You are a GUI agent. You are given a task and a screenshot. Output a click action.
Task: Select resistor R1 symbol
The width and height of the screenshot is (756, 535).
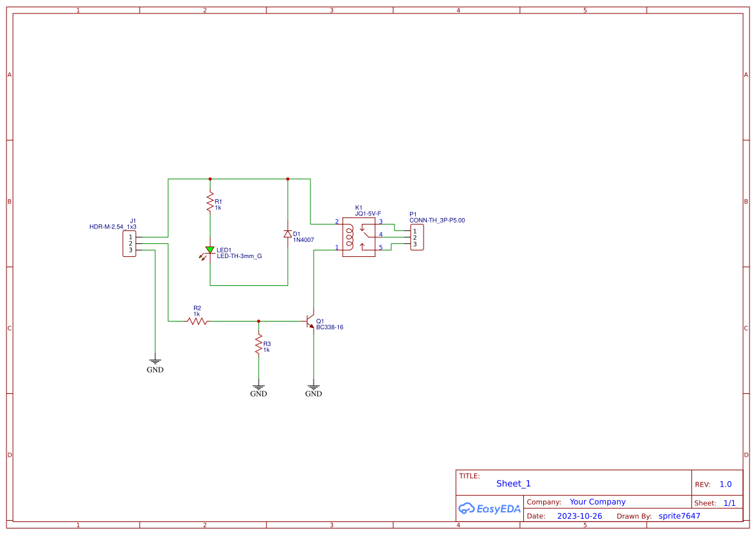coord(210,201)
